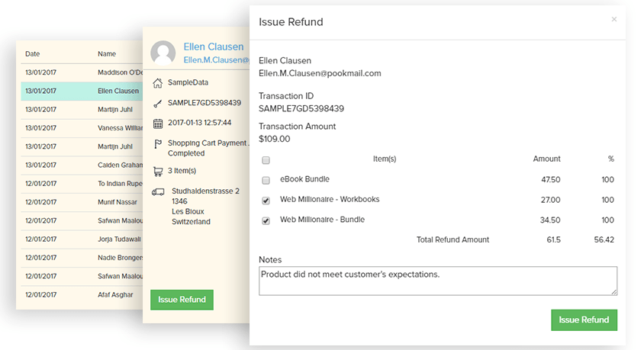The width and height of the screenshot is (644, 350).
Task: Click the Ellen.M.Clausen email link
Action: pyautogui.click(x=216, y=59)
